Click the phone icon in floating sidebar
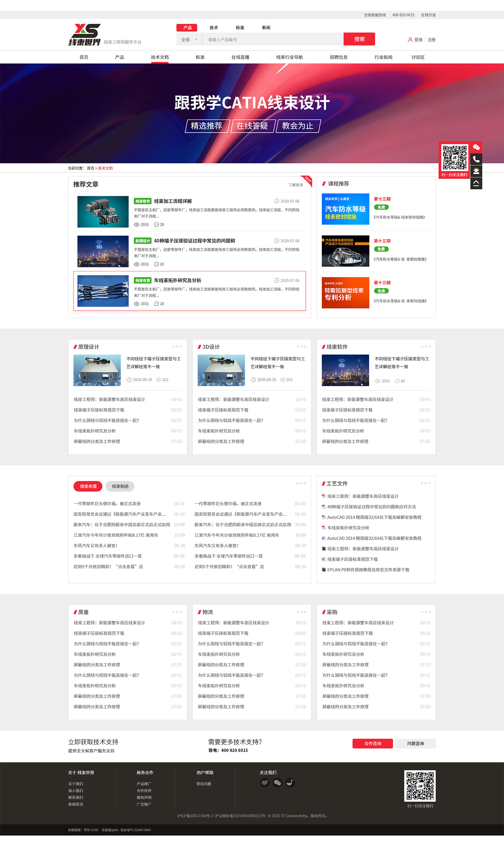The image size is (504, 846). click(476, 159)
